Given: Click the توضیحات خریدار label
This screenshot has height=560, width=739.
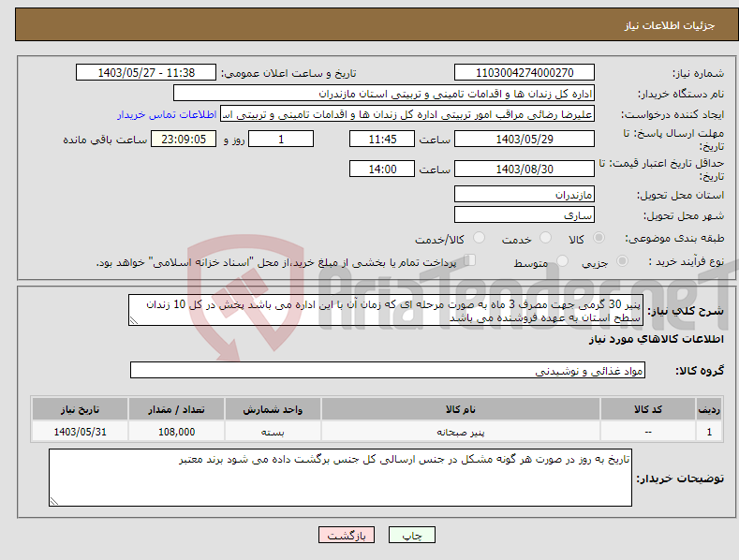Looking at the screenshot, I should pyautogui.click(x=680, y=479).
